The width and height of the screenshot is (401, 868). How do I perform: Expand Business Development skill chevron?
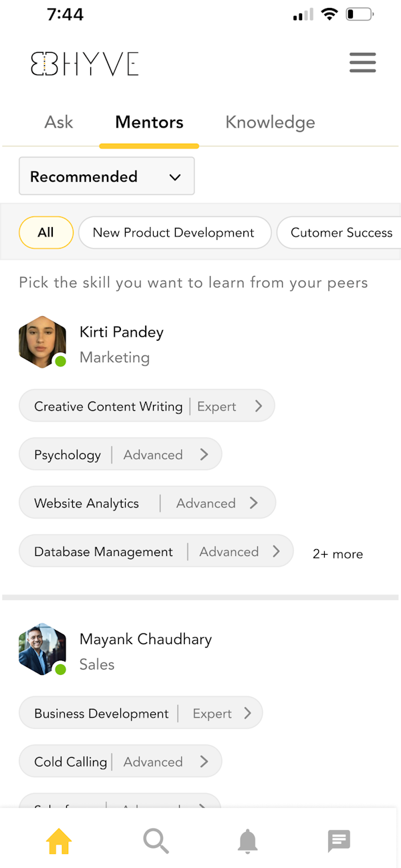tap(247, 713)
